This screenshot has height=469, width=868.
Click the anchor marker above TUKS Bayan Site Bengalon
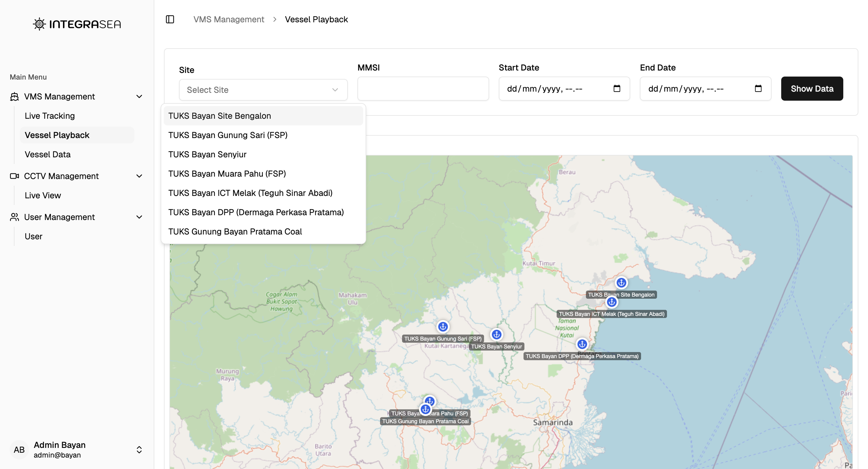pos(621,282)
